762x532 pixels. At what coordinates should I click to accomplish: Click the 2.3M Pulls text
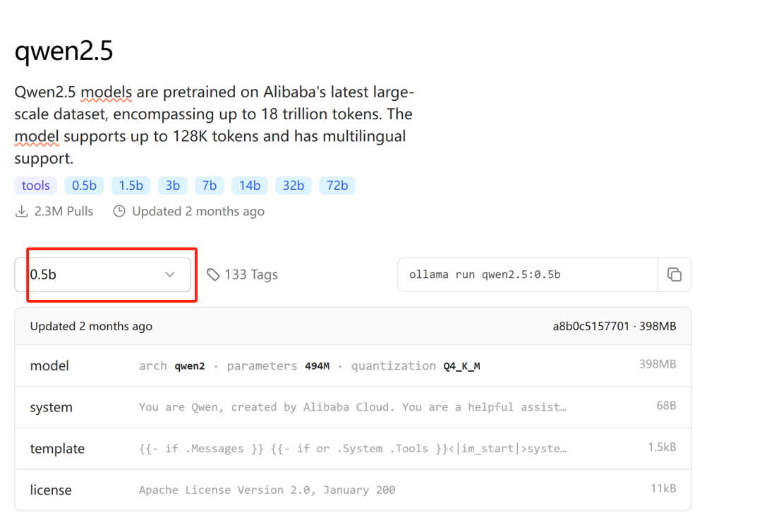pyautogui.click(x=64, y=212)
